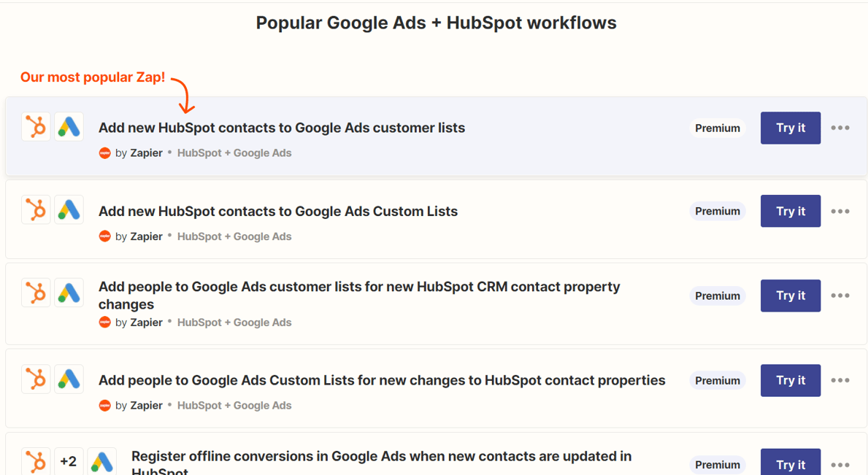868x475 pixels.
Task: Click Premium badge on 'Register offline conversions' Zap
Action: click(x=718, y=465)
